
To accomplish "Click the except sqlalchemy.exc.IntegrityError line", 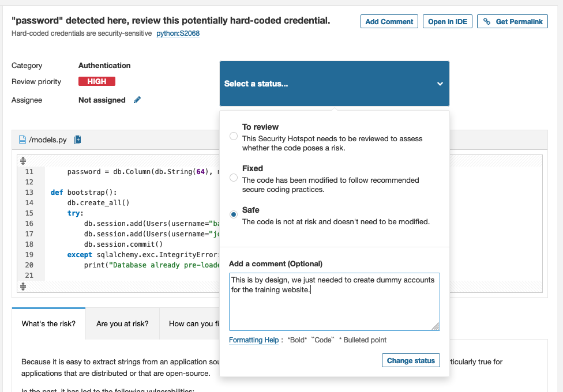I will (x=143, y=255).
